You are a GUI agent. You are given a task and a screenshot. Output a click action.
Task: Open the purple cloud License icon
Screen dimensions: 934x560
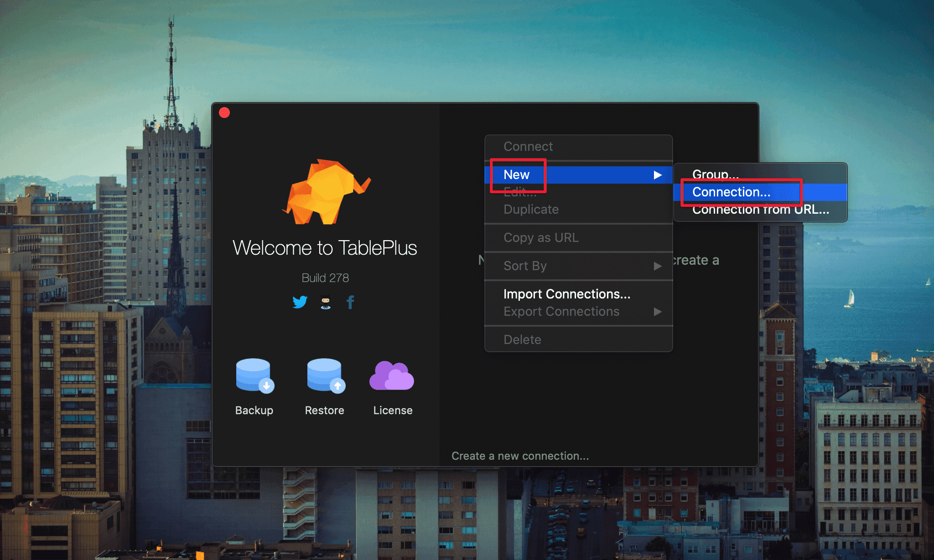(x=392, y=375)
